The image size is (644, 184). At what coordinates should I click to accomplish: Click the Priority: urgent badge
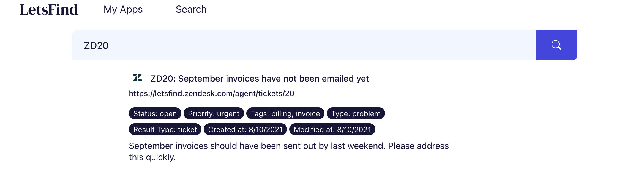tap(214, 113)
